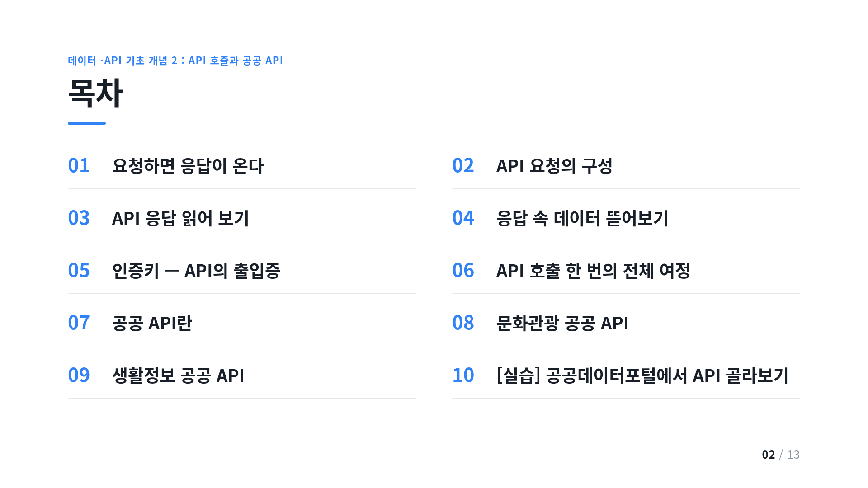Go to chapter 03 API 응답 읽어 보기
Screen dimensions: 868x488
242,218
